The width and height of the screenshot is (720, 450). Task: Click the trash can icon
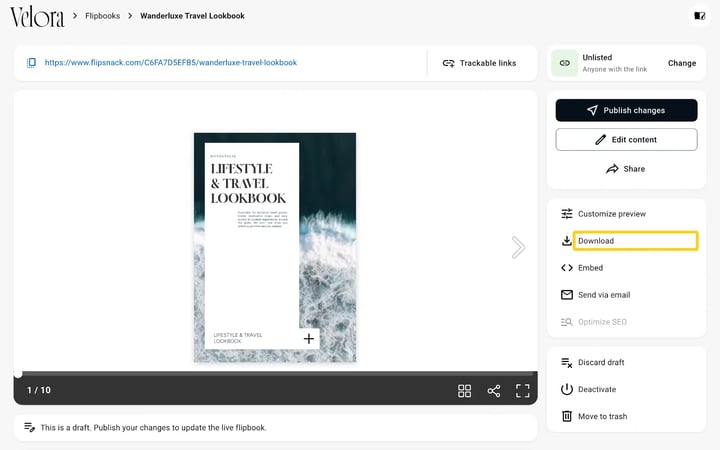567,416
